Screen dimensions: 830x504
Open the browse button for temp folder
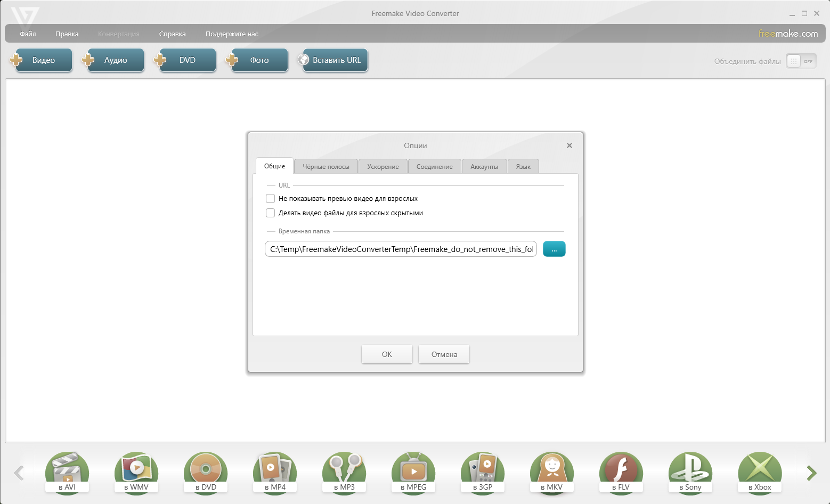tap(554, 249)
